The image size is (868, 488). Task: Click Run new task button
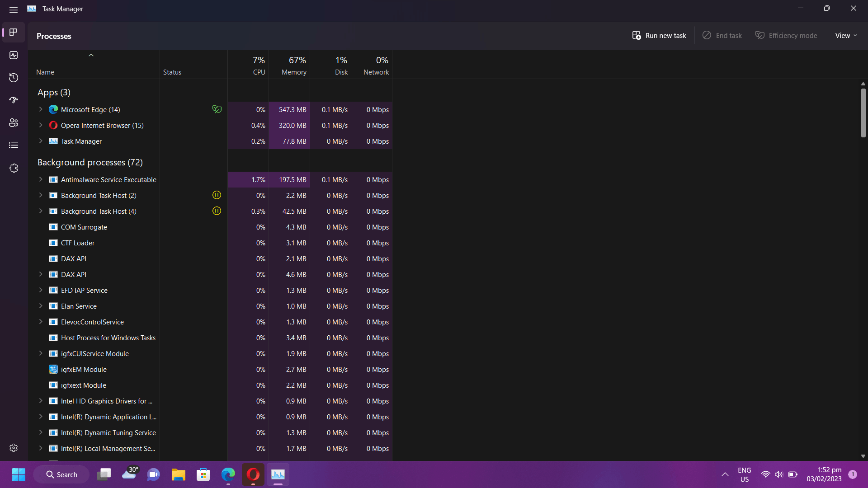(x=659, y=36)
